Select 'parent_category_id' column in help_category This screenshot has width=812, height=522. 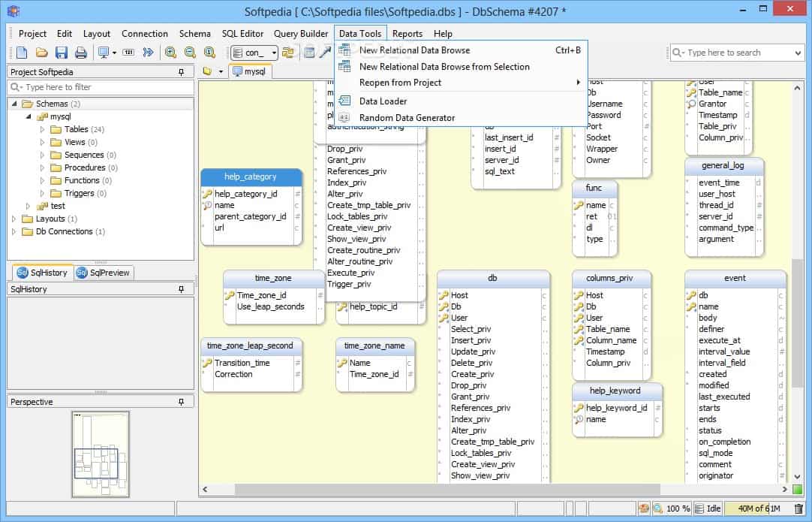click(x=251, y=216)
